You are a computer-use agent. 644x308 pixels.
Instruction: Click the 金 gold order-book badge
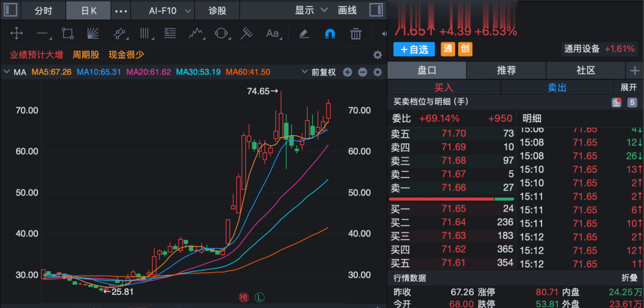tap(617, 102)
